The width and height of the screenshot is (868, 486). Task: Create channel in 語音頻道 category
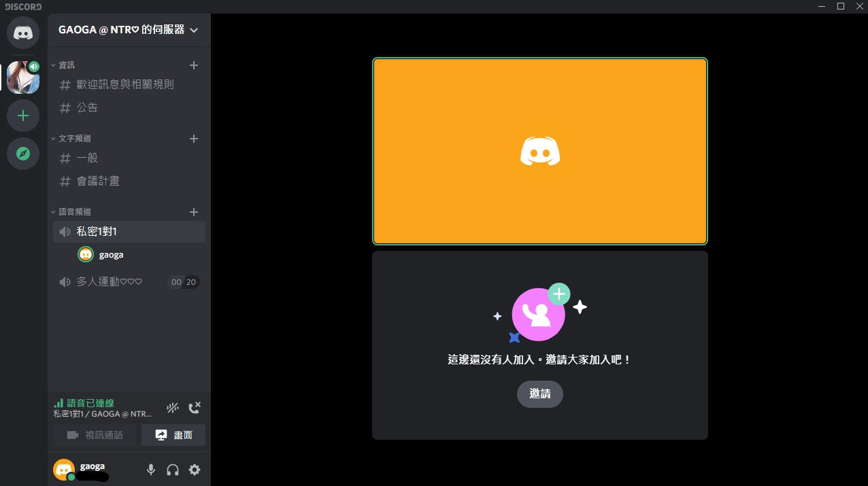coord(194,212)
